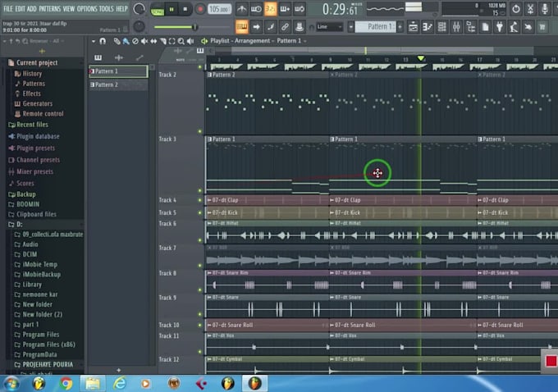
Task: Click the microphone audio recording icon
Action: click(x=545, y=9)
